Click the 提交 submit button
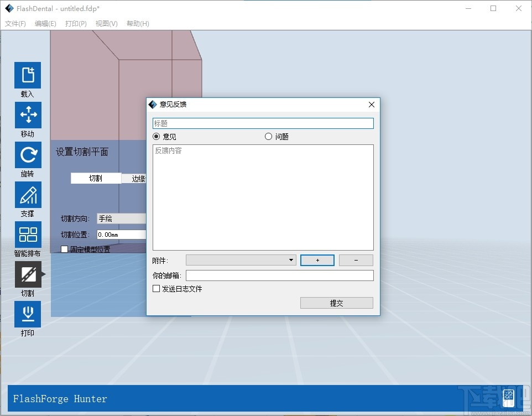The height and width of the screenshot is (416, 532). [x=336, y=303]
